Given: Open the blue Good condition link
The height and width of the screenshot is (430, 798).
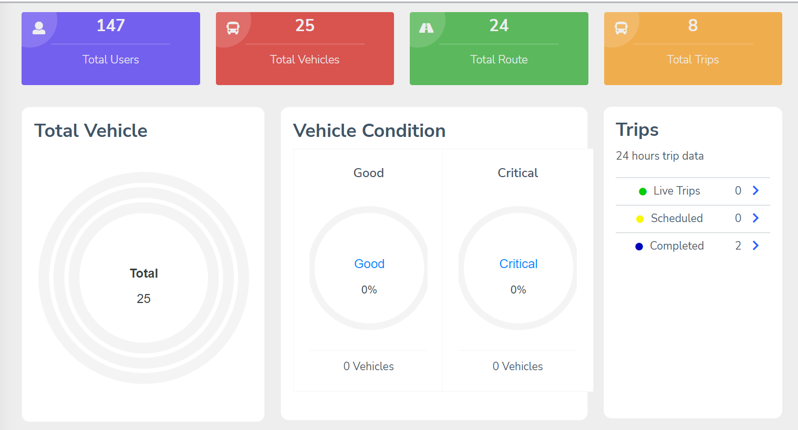Looking at the screenshot, I should point(369,264).
